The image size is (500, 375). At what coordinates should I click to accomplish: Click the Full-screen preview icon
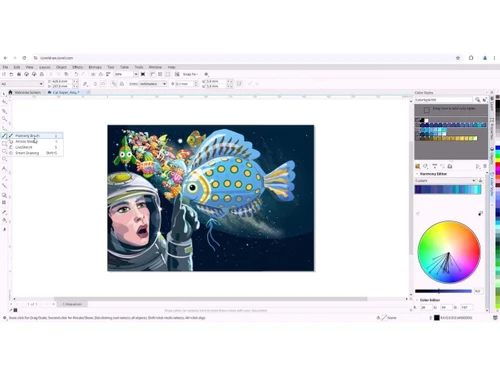[143, 74]
